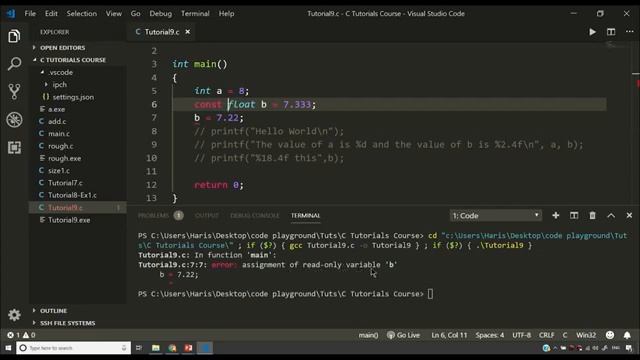The height and width of the screenshot is (360, 640).
Task: Open the Help menu
Action: coord(226,13)
